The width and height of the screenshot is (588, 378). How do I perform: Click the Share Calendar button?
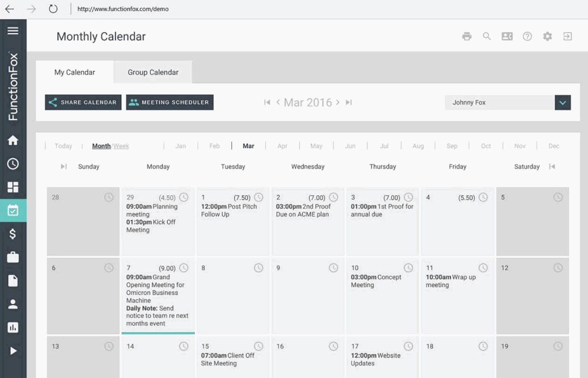(83, 102)
